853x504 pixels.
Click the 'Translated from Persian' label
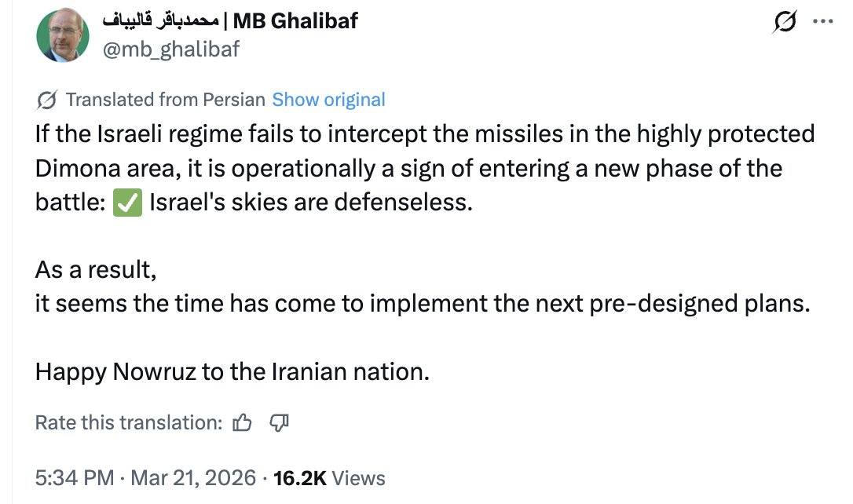click(x=165, y=100)
